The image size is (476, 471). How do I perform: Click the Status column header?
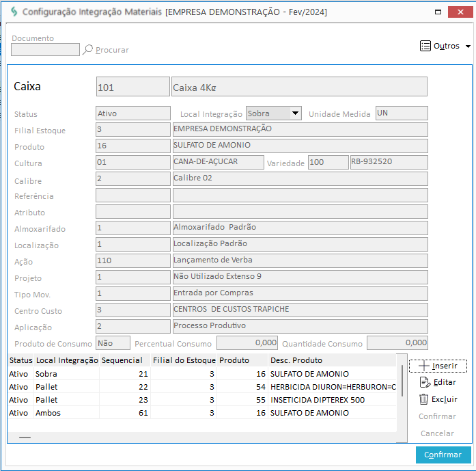pos(20,360)
